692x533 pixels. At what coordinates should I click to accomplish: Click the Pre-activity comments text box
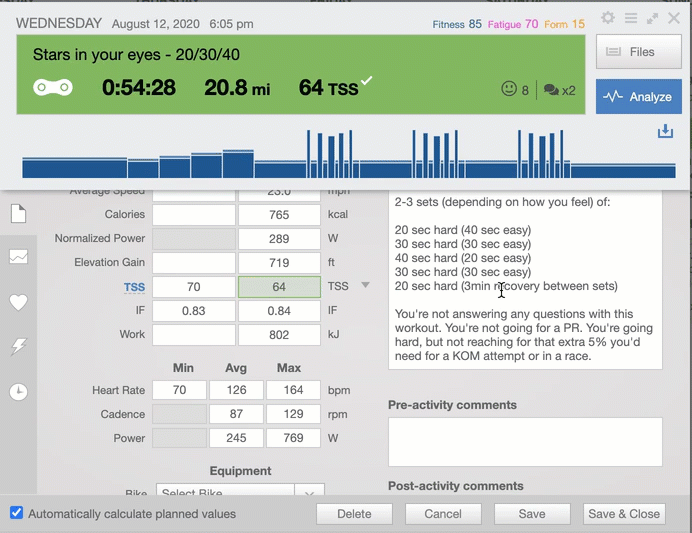pos(525,441)
